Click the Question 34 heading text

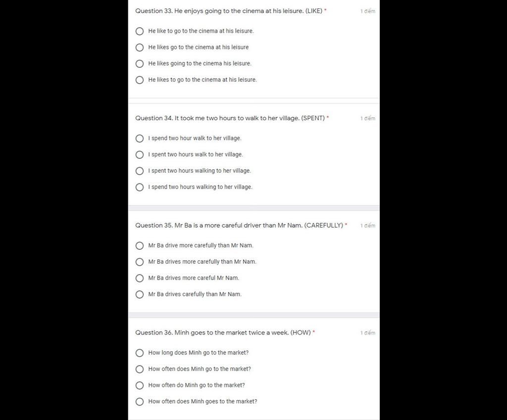[x=230, y=118]
